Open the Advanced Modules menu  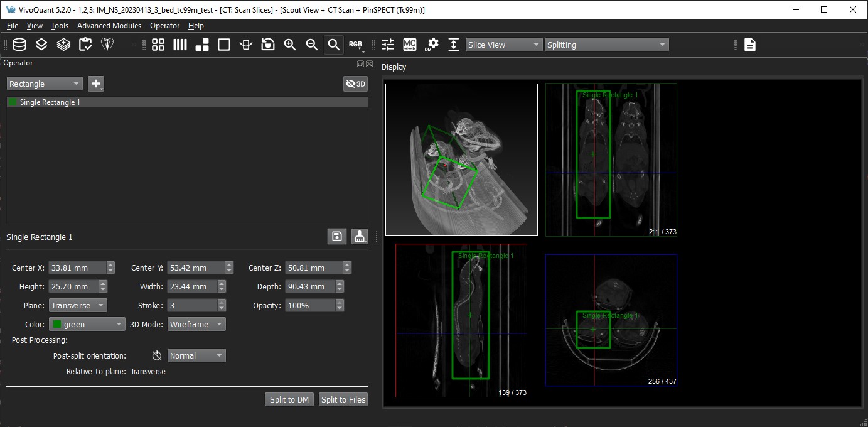tap(109, 26)
